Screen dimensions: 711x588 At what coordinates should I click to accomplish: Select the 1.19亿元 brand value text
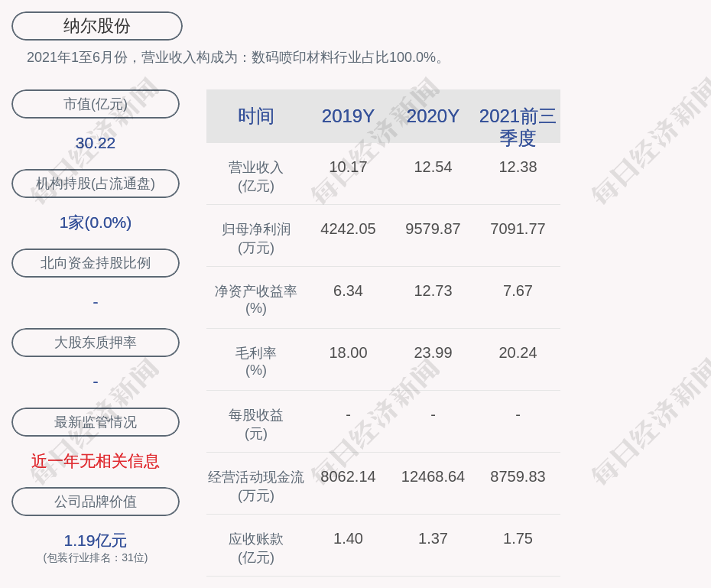96,541
